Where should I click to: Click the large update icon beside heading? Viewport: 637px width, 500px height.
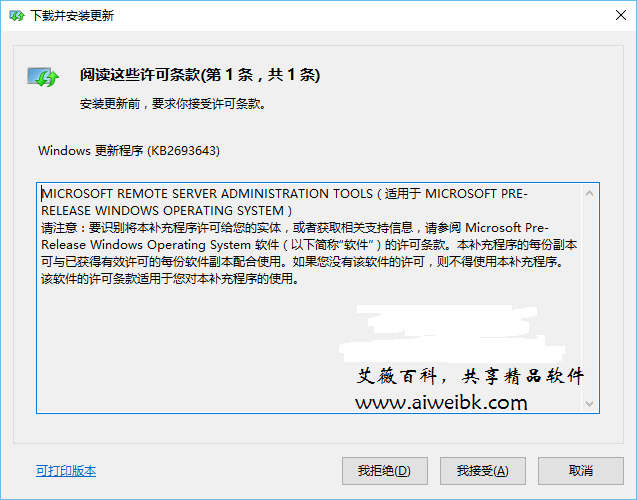point(43,77)
